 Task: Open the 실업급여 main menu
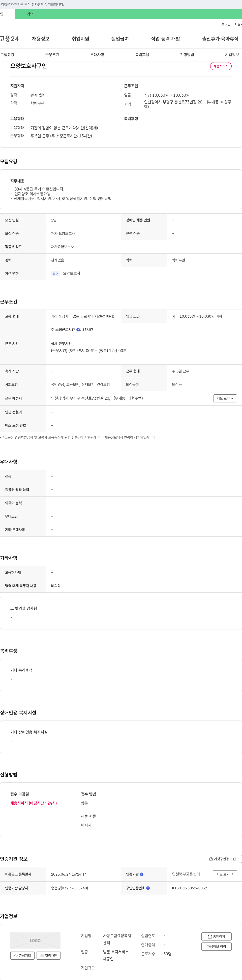(120, 39)
